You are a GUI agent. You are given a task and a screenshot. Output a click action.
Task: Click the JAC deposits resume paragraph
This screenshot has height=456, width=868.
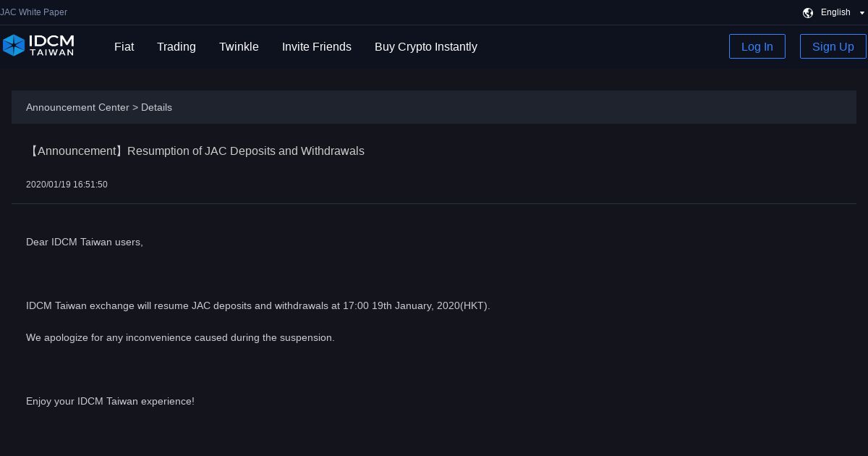pos(258,305)
